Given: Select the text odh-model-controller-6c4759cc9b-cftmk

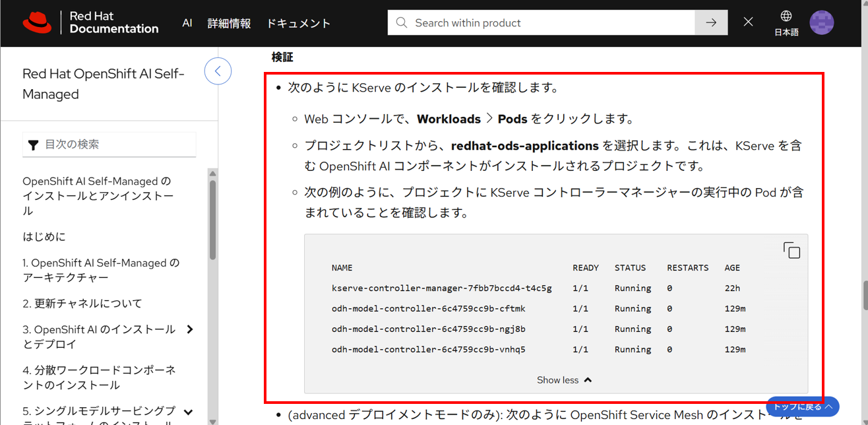Looking at the screenshot, I should tap(429, 309).
